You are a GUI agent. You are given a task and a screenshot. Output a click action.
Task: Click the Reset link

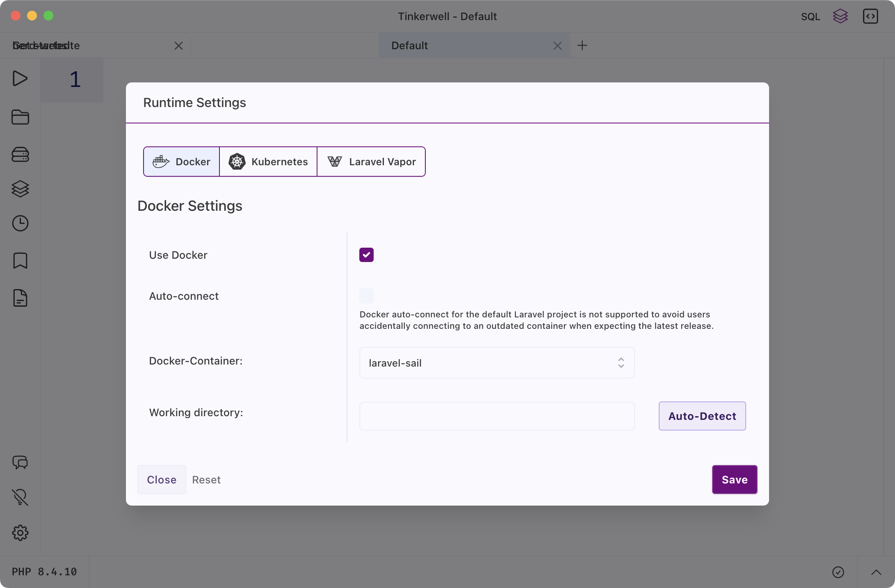coord(206,480)
